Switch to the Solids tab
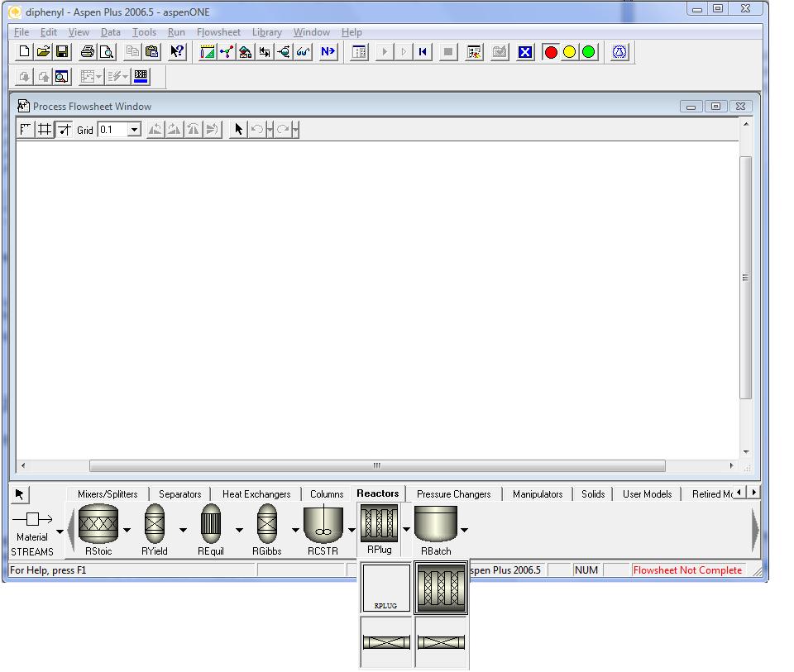Viewport: 794px width, 672px height. [593, 494]
